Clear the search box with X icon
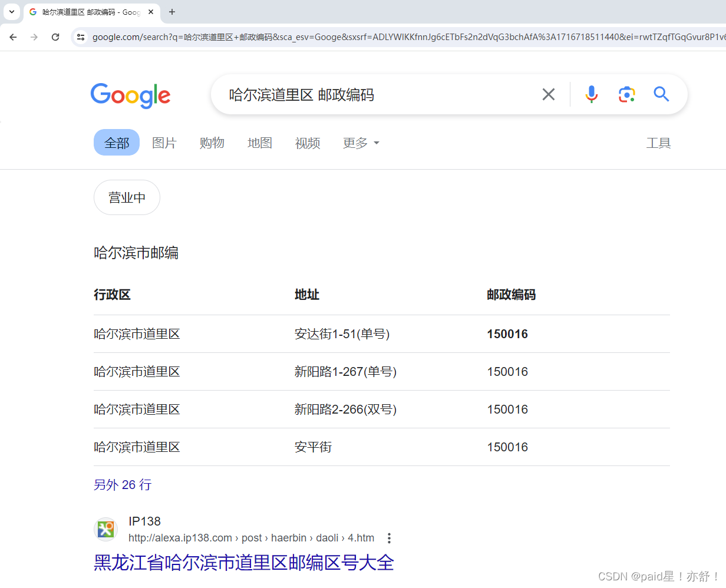 549,94
